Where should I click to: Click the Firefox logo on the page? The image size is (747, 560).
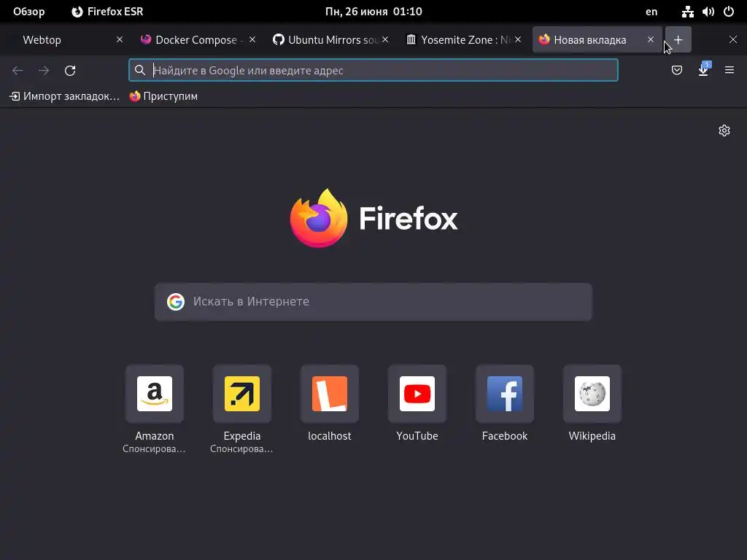(x=373, y=218)
